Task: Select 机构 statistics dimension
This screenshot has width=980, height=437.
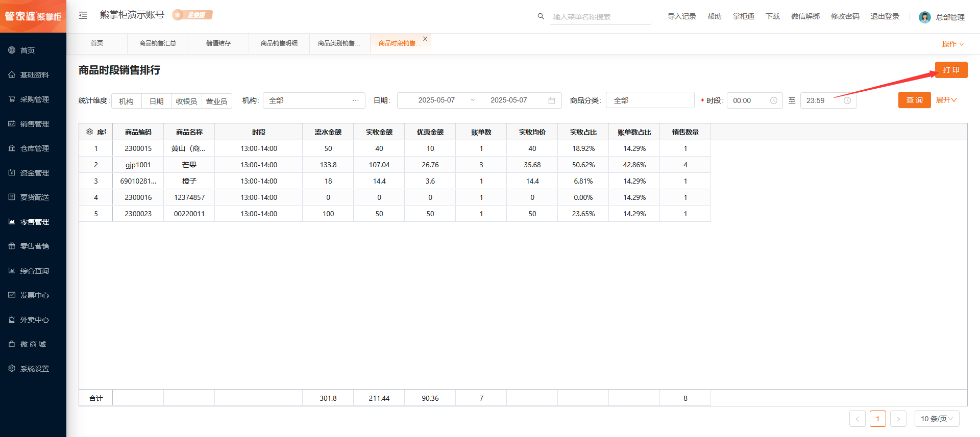Action: [x=127, y=101]
